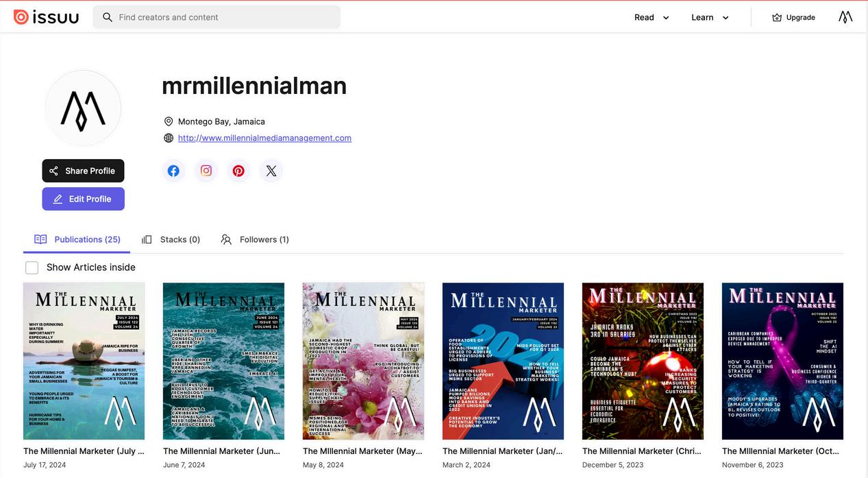The width and height of the screenshot is (868, 478).
Task: Switch to Publications (25) tab
Action: [x=77, y=239]
